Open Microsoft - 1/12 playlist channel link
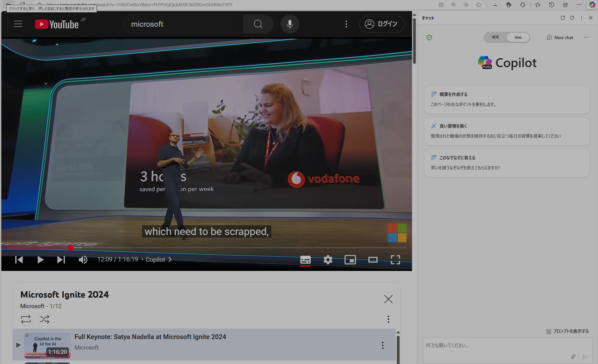Screen dimensions: 598x364 coord(32,306)
